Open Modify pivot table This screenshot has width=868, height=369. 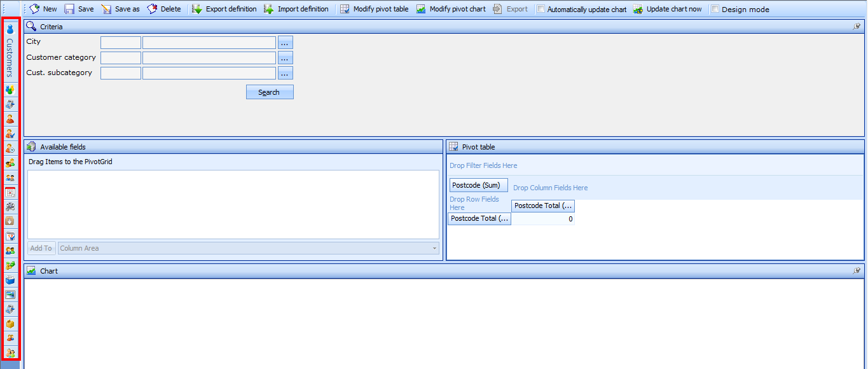coord(374,9)
